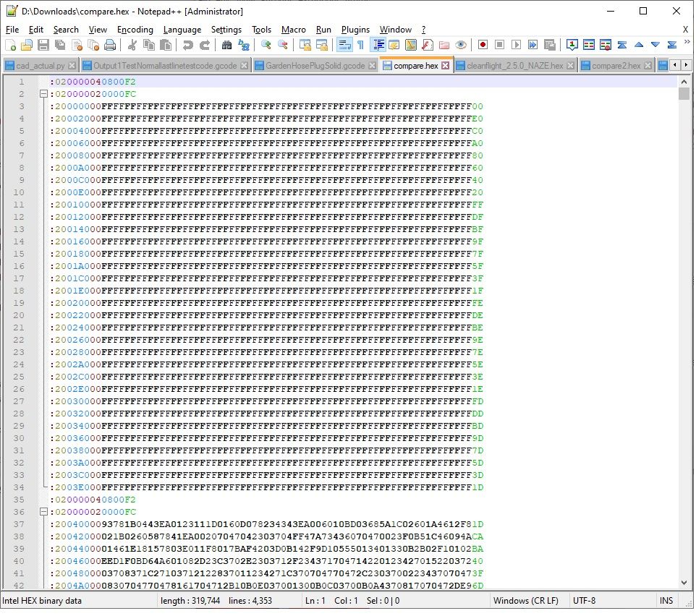Open the user-defined language dialog icon
This screenshot has height=616, width=696.
click(x=394, y=45)
